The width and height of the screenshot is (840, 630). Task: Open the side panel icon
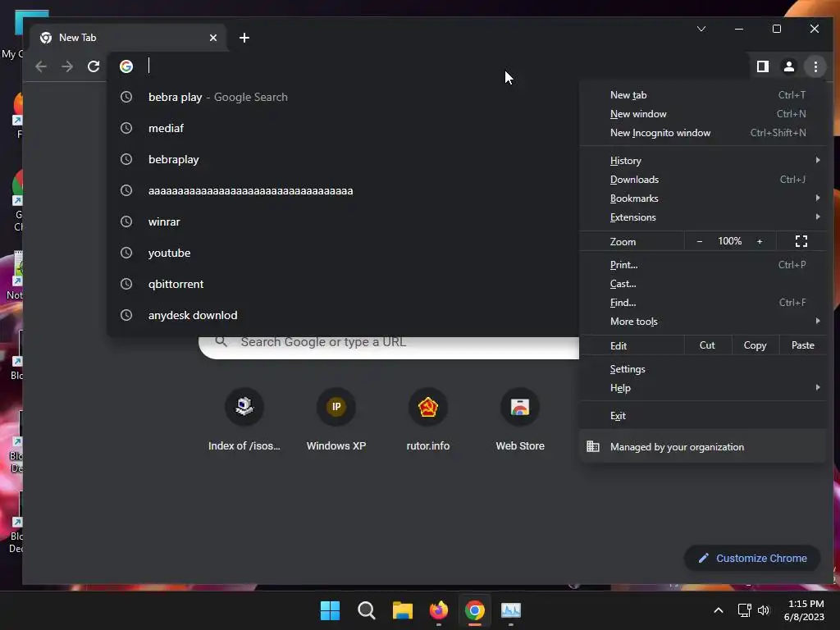click(x=762, y=66)
